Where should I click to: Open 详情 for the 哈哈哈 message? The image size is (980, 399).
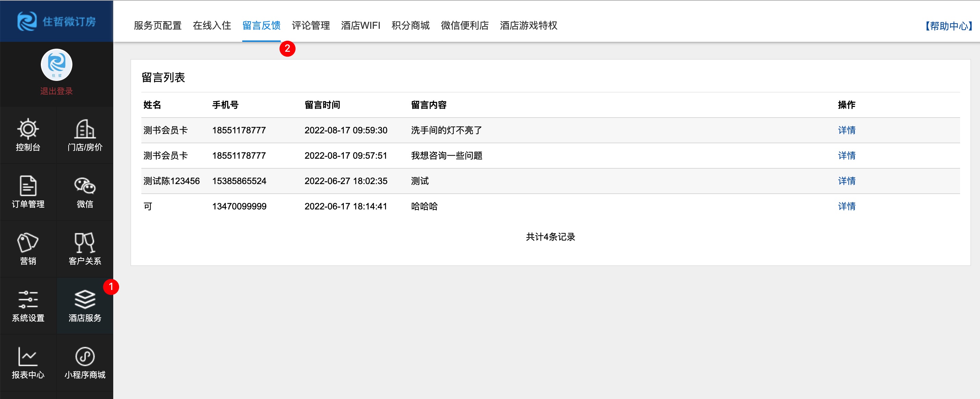846,206
